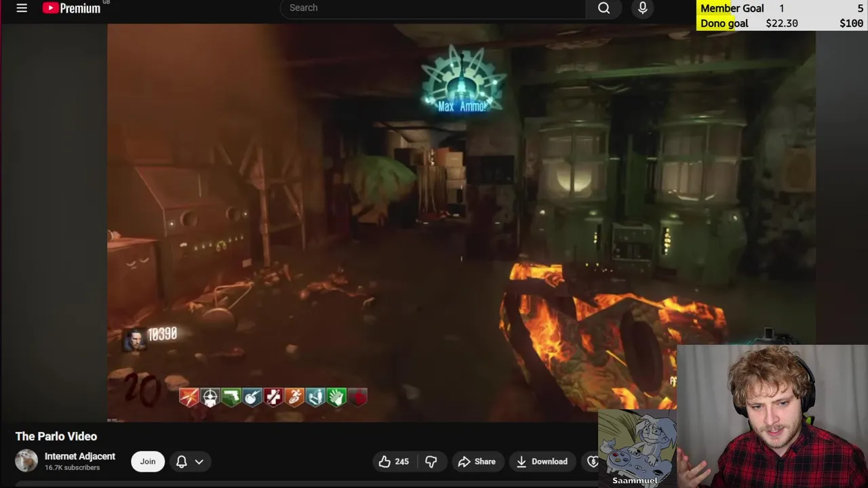Click the crosshair Deadshot perk icon
The image size is (868, 488).
[x=210, y=397]
